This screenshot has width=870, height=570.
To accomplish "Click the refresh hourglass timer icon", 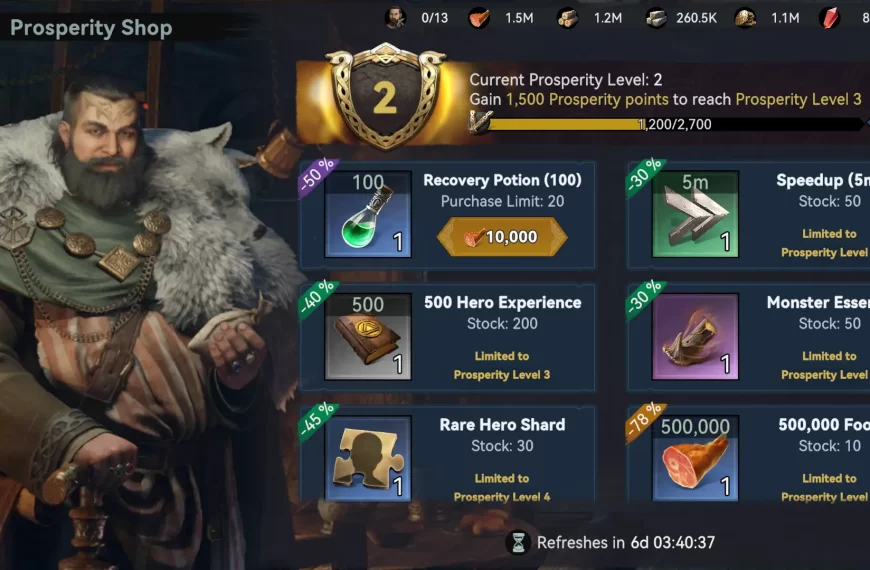I will [518, 542].
